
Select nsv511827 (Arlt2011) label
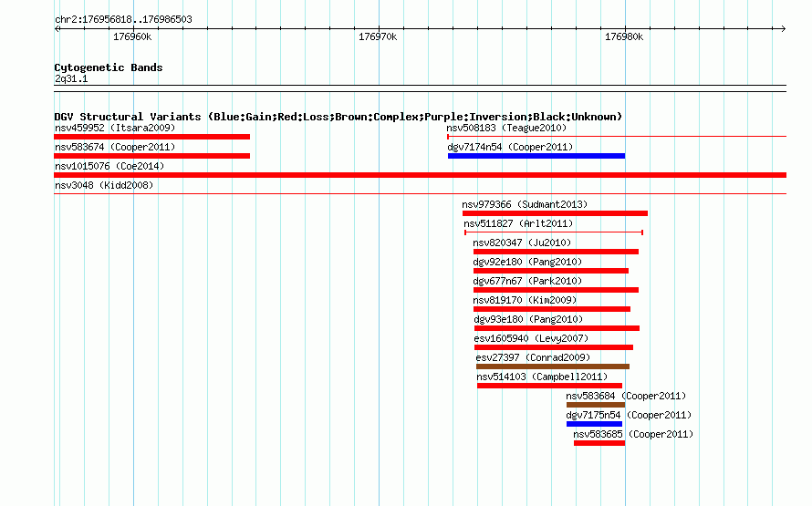(x=518, y=223)
